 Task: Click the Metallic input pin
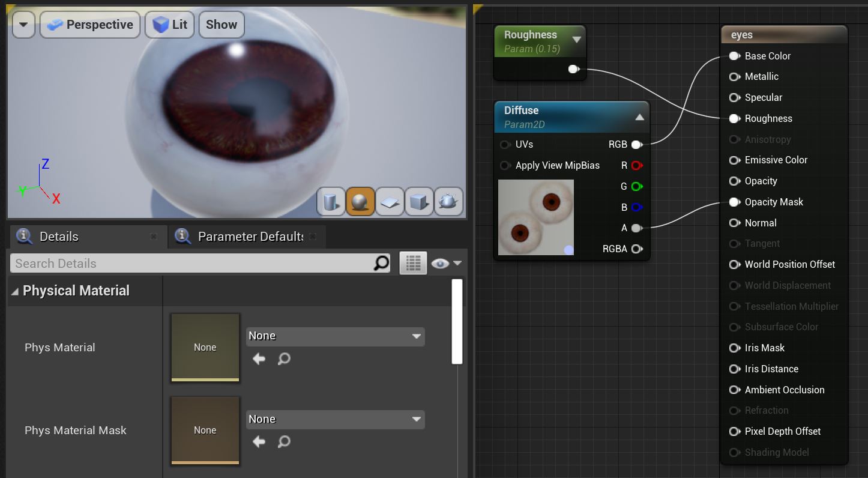click(x=735, y=77)
